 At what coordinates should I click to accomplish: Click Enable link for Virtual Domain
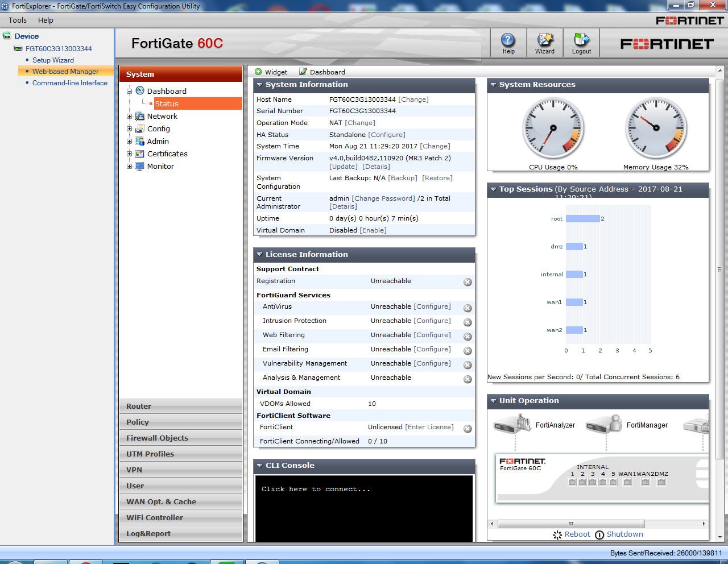click(x=373, y=230)
